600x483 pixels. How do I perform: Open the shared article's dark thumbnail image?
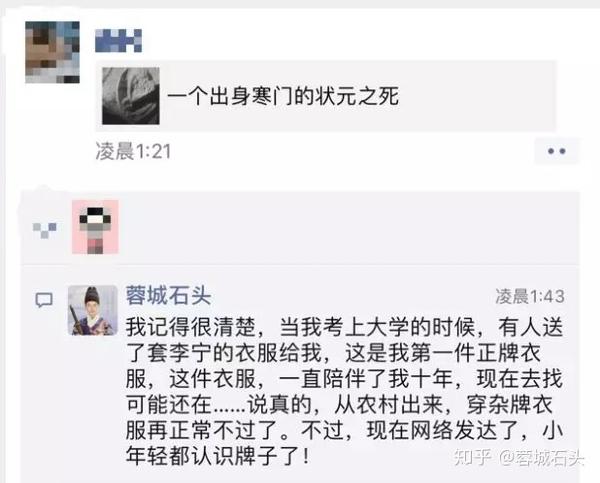(131, 96)
